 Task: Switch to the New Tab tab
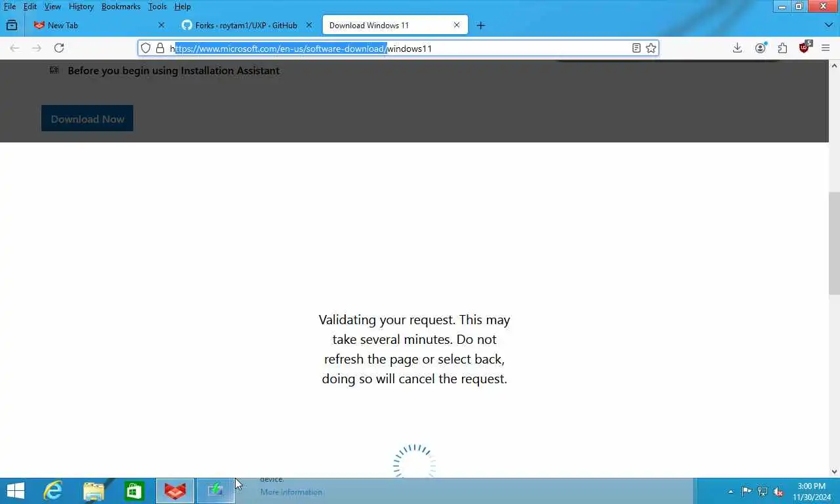[x=98, y=25]
